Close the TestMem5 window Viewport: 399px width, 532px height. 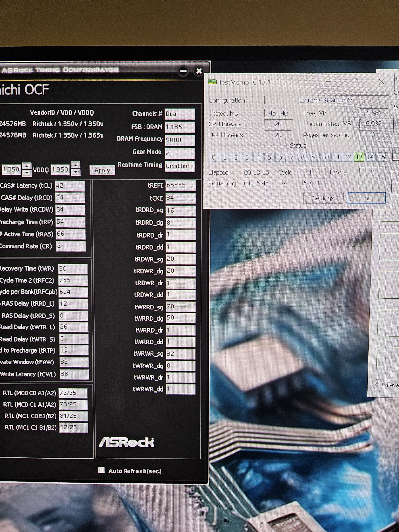point(381,82)
